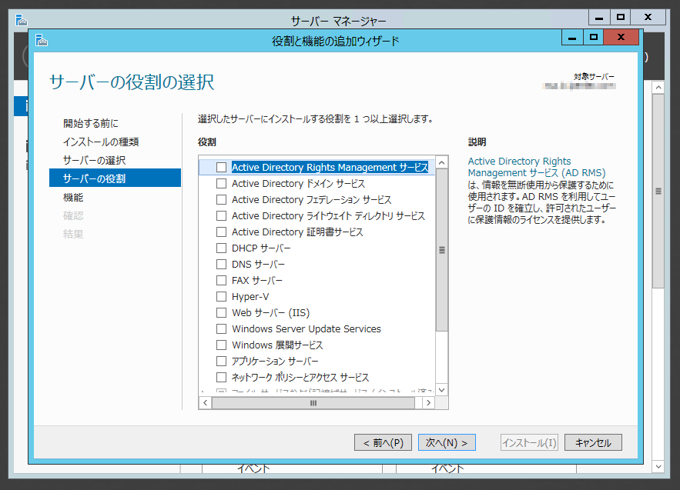Click the キャンセル button
Viewport: 680px width, 490px height.
(593, 443)
